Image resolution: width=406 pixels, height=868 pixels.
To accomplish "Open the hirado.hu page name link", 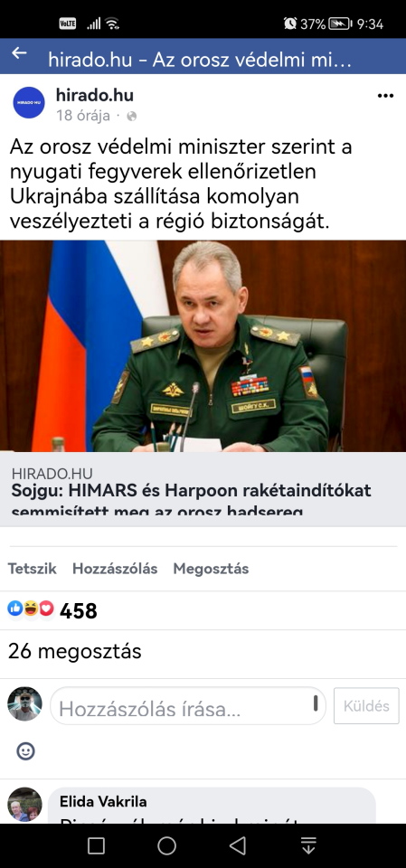I will click(95, 95).
